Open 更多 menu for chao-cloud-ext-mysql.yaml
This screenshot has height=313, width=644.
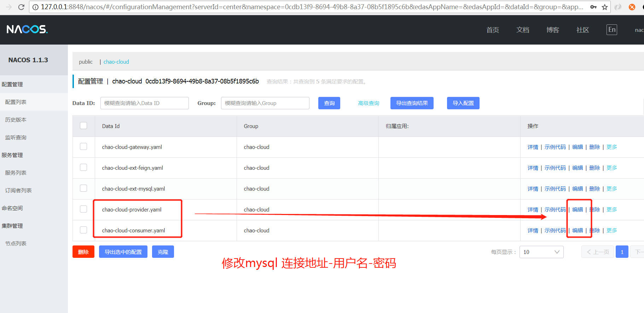coord(612,189)
